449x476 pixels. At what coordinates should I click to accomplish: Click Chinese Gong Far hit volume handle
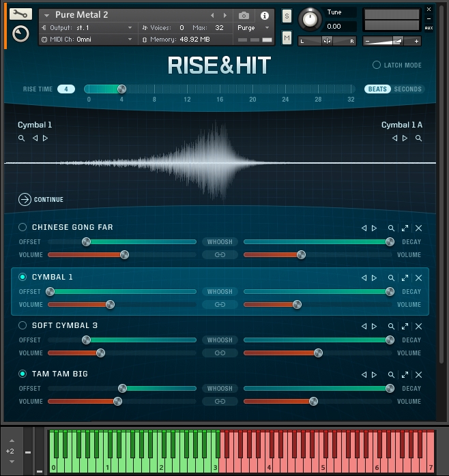tap(302, 254)
